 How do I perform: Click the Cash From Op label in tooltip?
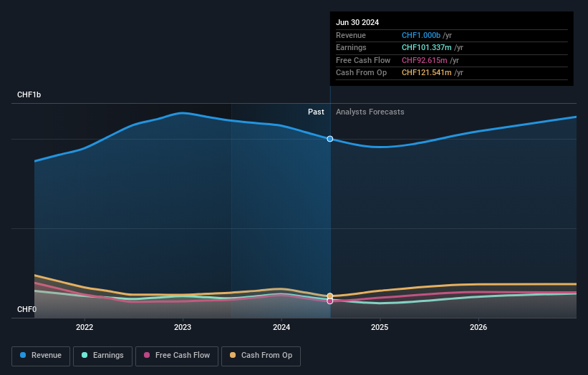(361, 73)
